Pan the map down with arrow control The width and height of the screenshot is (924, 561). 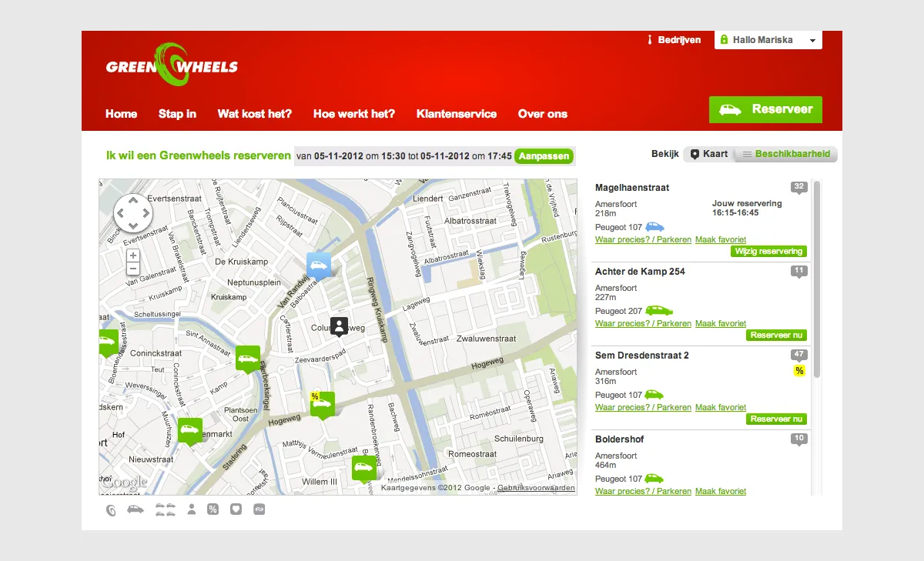[133, 225]
